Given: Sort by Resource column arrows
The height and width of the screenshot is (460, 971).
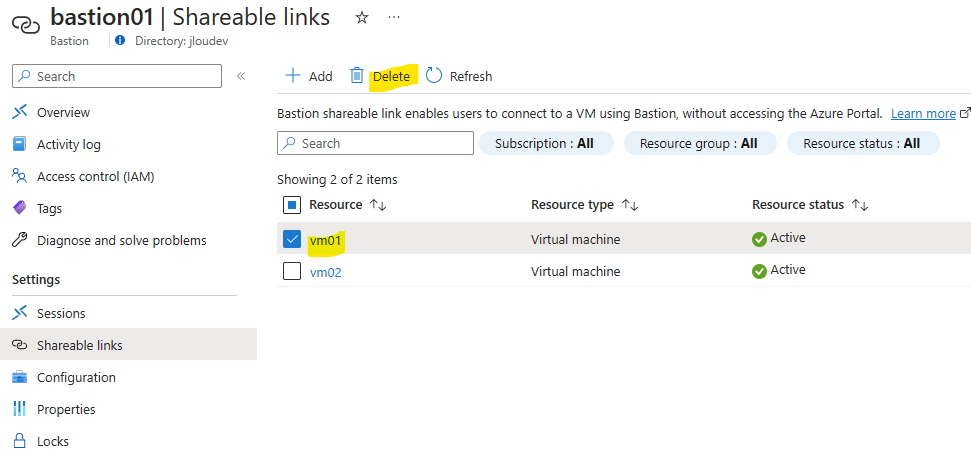Looking at the screenshot, I should (x=378, y=205).
